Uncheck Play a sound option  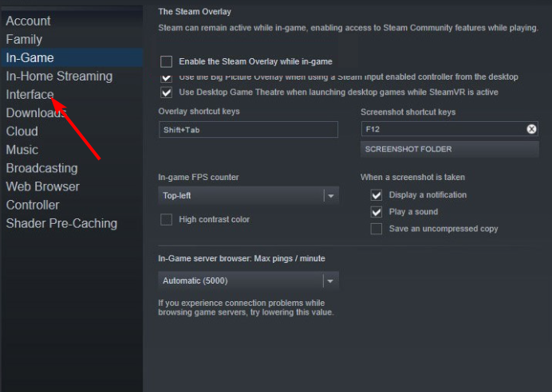click(377, 212)
